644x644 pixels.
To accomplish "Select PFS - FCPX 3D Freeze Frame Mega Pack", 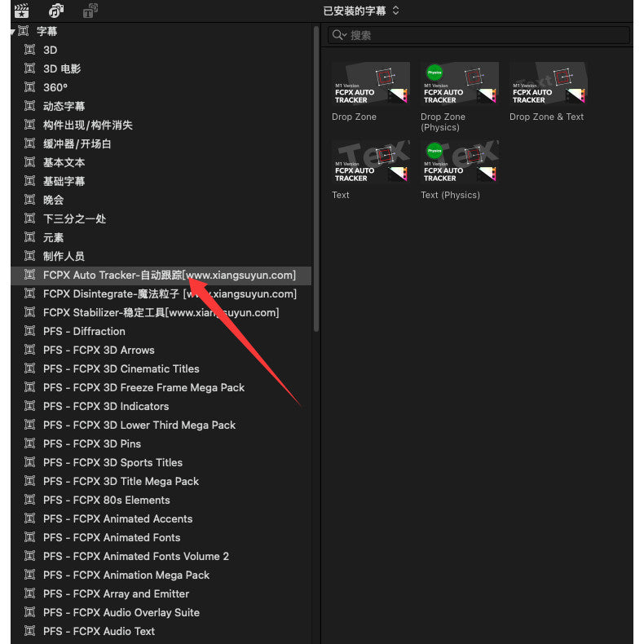I will (161, 388).
